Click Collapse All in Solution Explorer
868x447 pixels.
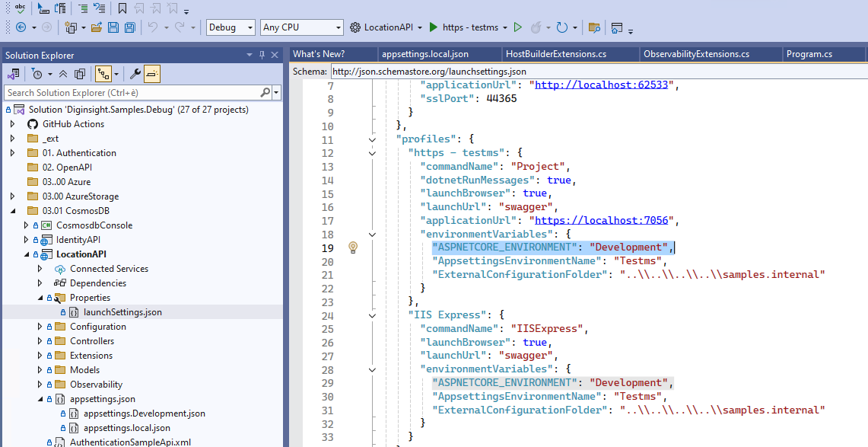tap(62, 74)
